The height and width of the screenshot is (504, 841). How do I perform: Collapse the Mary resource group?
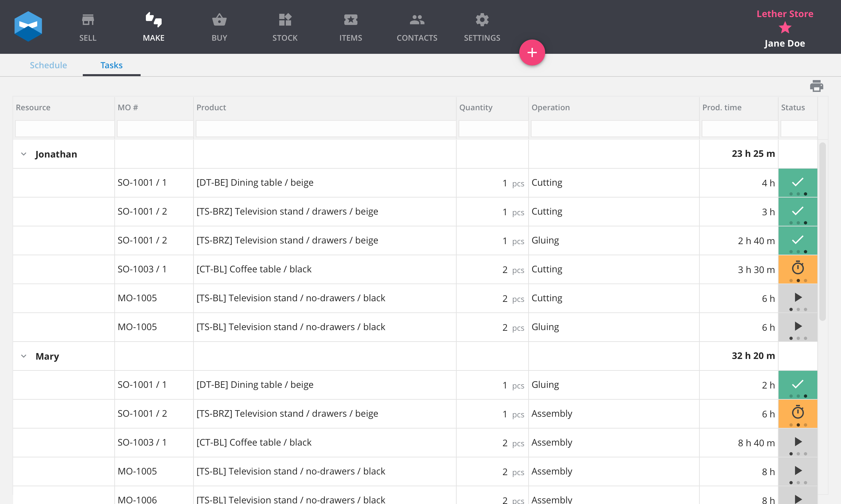click(24, 356)
